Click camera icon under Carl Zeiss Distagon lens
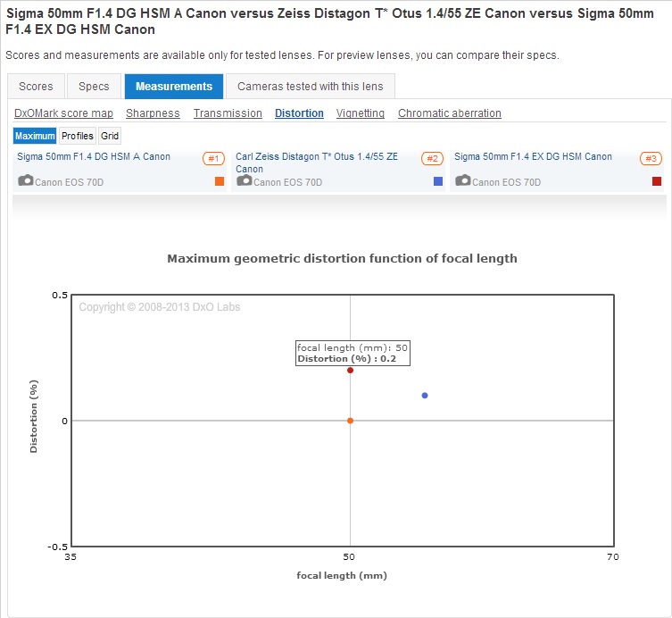This screenshot has height=618, width=672. (244, 181)
